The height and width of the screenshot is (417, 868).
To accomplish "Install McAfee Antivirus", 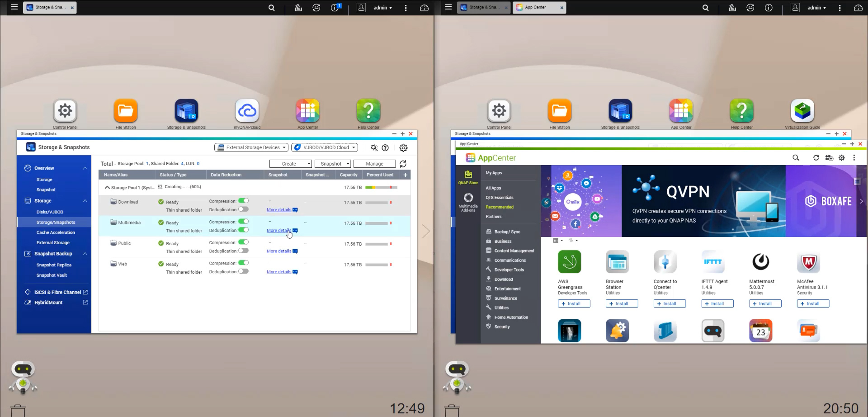I will tap(813, 304).
